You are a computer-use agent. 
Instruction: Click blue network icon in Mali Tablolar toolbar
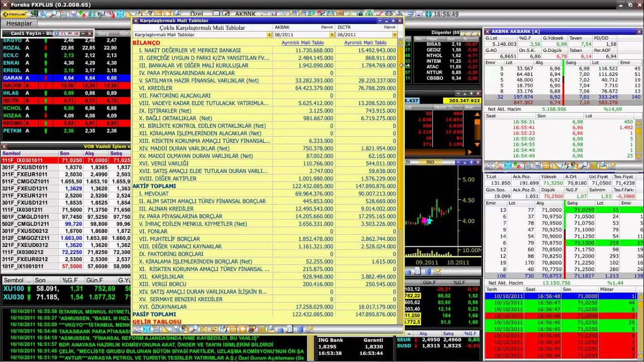coord(146,329)
